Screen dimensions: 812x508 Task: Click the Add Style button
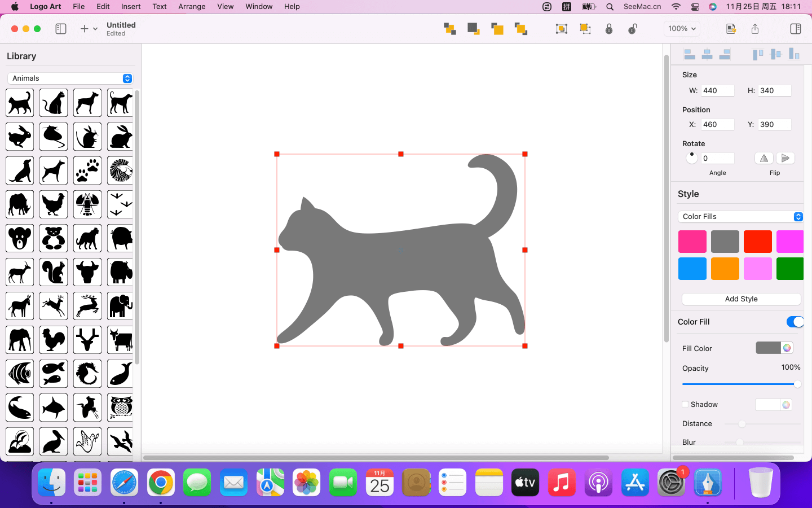(741, 299)
